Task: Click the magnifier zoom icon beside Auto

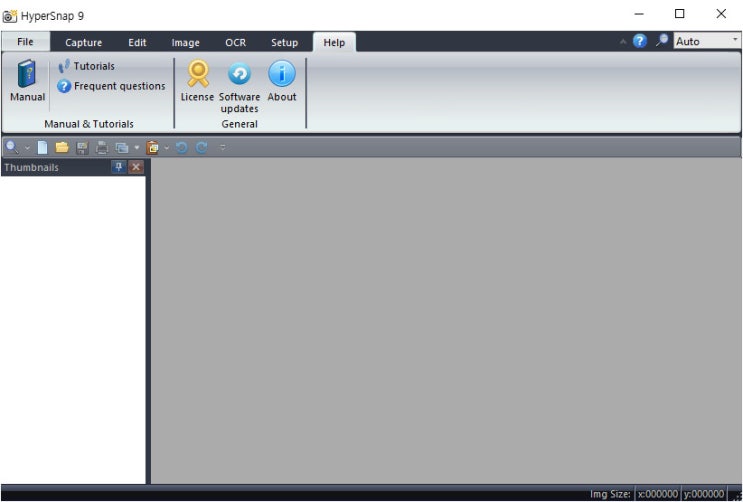Action: pos(662,40)
